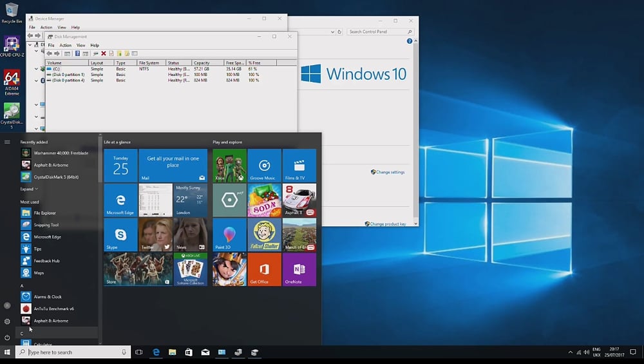Open Snipping Tool from Most used

coord(46,225)
